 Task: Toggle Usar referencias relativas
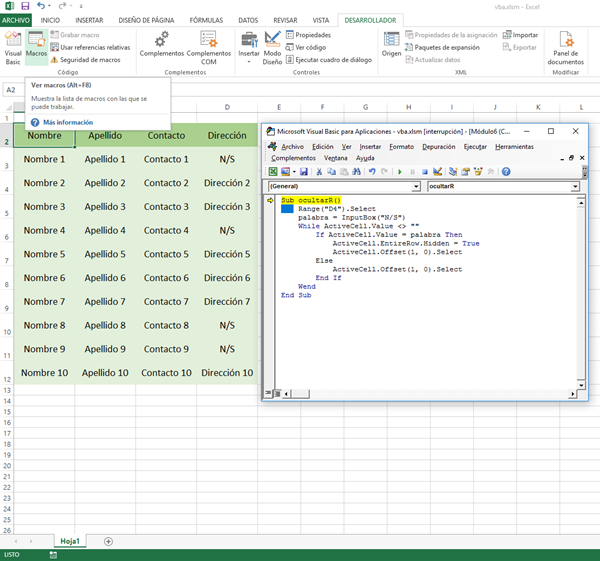[x=90, y=47]
